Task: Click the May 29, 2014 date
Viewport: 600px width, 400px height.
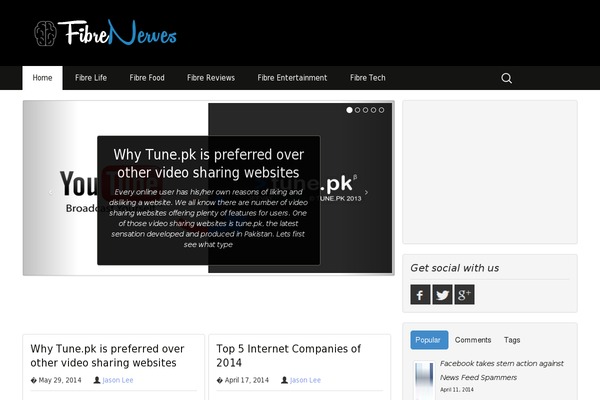Action: tap(60, 380)
